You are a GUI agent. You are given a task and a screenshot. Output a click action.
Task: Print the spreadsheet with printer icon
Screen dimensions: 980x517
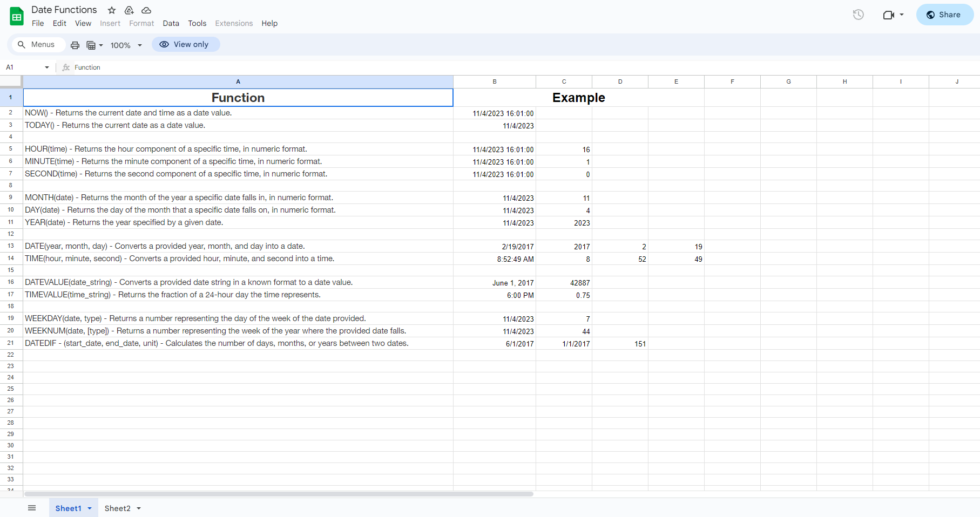75,45
